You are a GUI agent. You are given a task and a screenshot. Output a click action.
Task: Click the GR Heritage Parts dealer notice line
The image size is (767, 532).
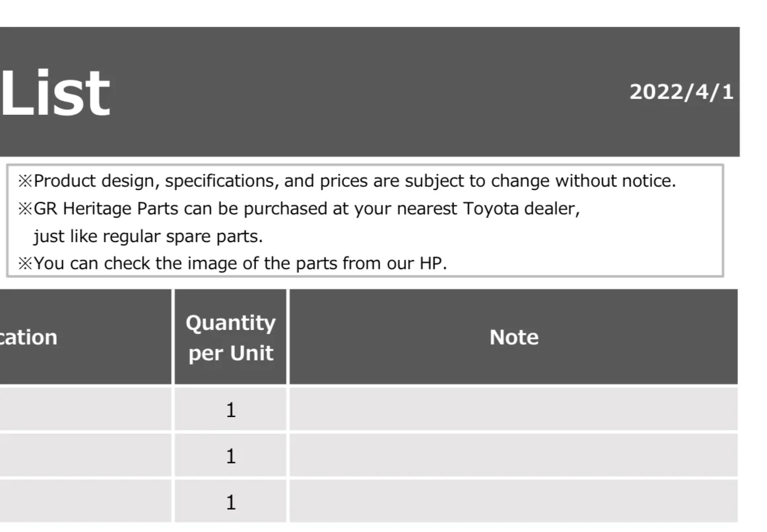[299, 209]
